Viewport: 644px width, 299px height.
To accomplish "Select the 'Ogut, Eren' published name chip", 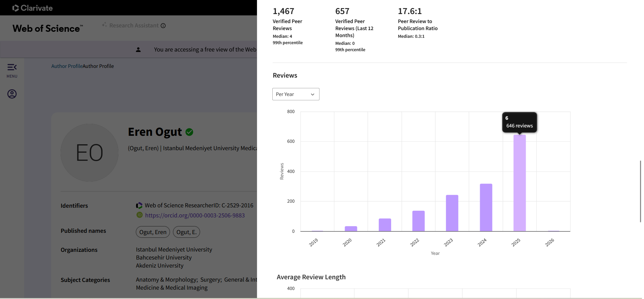I will 153,232.
